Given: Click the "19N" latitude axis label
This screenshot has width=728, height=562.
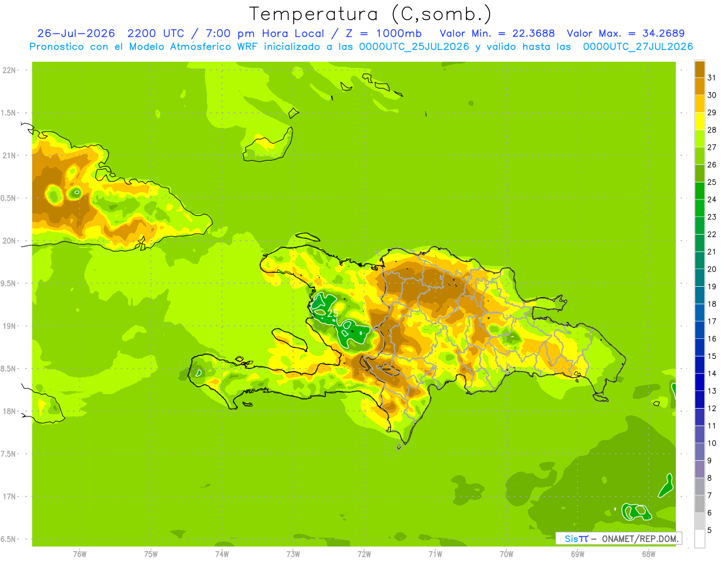Looking at the screenshot, I should pyautogui.click(x=10, y=326).
